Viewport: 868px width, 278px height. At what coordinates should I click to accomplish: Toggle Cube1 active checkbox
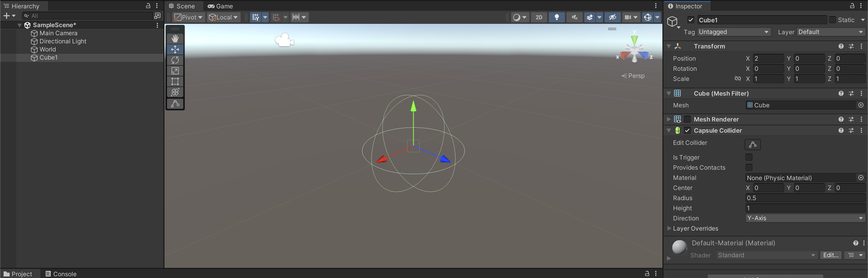691,20
